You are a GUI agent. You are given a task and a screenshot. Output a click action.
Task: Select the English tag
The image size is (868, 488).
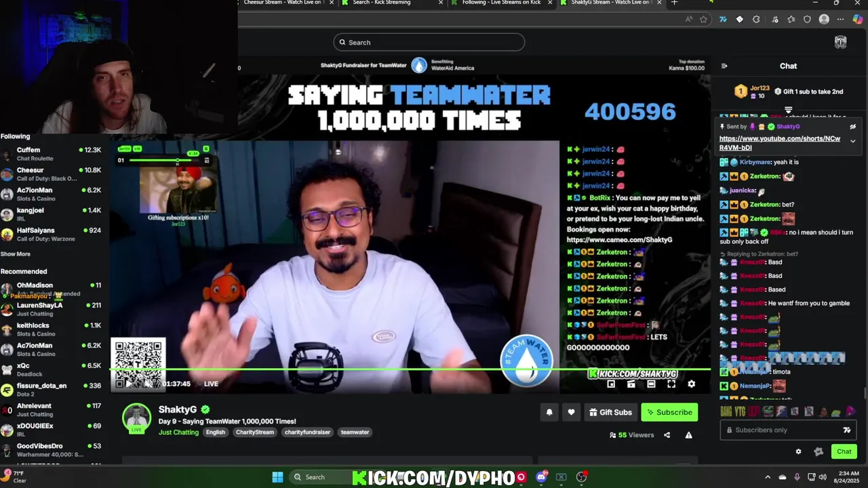click(216, 432)
